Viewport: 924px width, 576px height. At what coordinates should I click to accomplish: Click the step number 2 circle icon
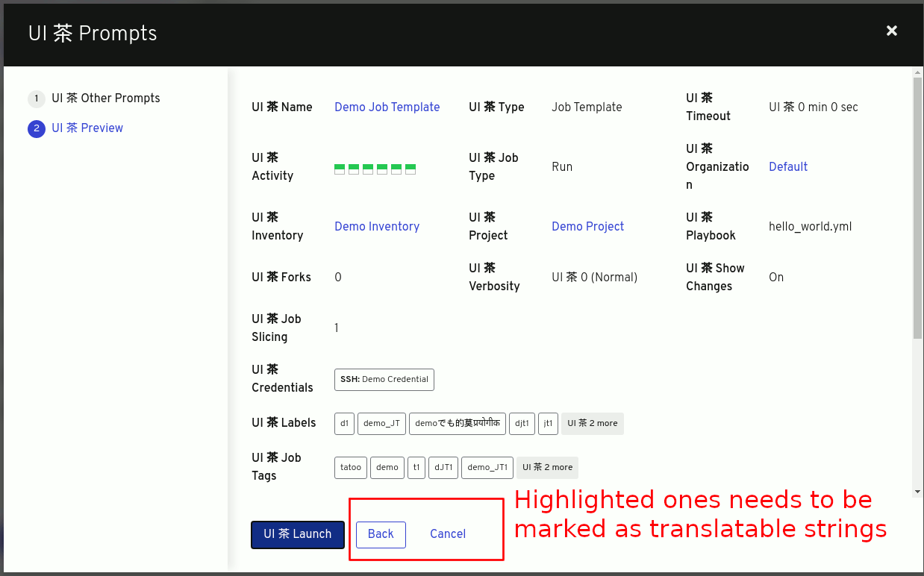click(37, 129)
